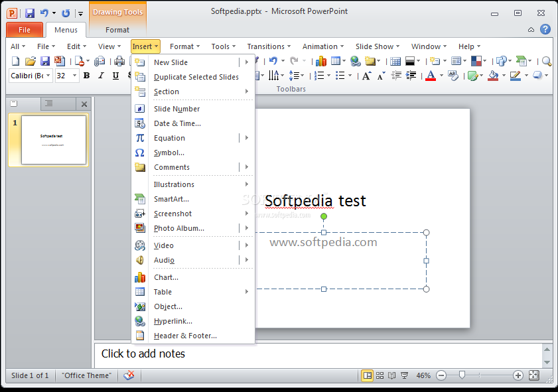
Task: Click the hyperlink globe icon in toolbar
Action: pos(355,61)
